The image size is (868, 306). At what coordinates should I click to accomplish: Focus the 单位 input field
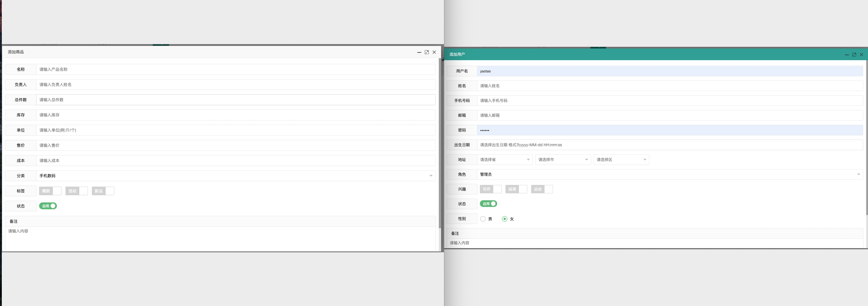click(236, 130)
